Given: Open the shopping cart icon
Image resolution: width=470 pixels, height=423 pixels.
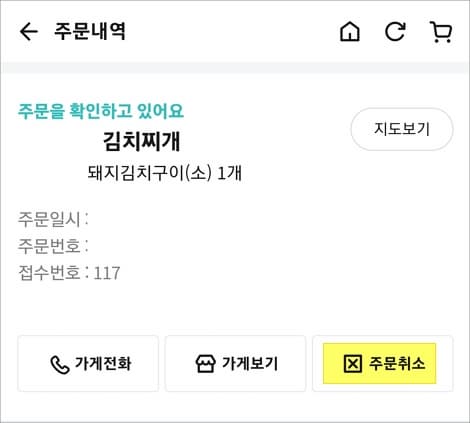Looking at the screenshot, I should [x=441, y=32].
